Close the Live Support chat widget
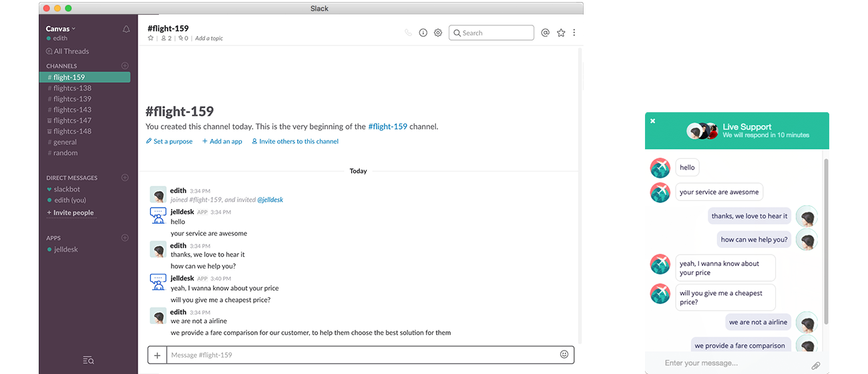 click(653, 121)
